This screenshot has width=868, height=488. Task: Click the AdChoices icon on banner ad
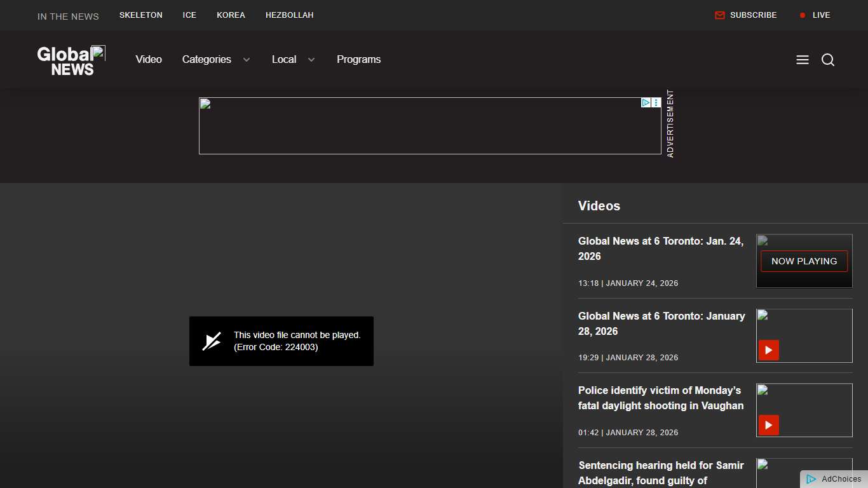(x=646, y=102)
